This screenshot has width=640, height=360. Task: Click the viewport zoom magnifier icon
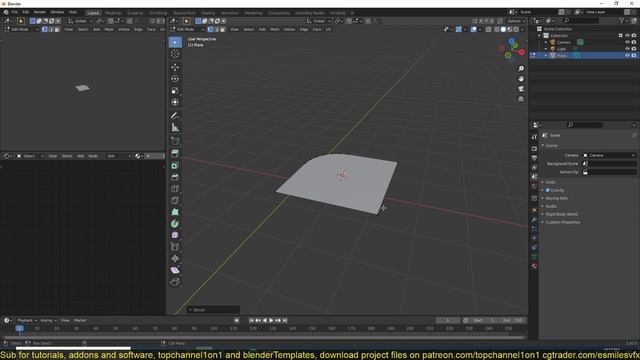[521, 69]
